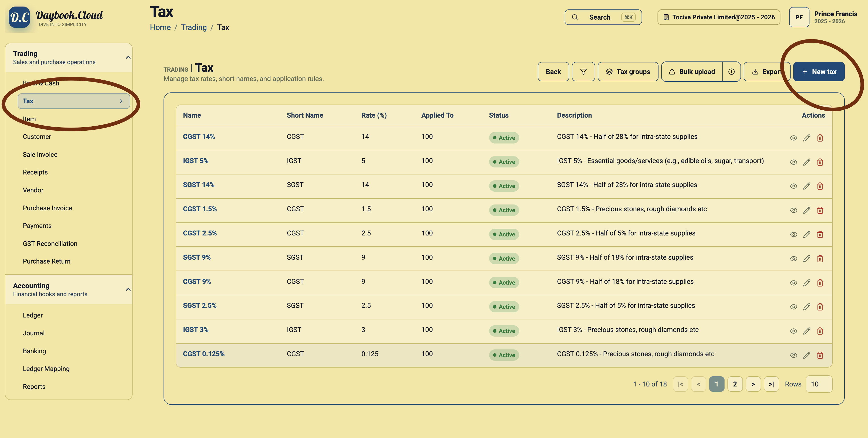Click the New tax button
Viewport: 868px width, 438px height.
[819, 71]
